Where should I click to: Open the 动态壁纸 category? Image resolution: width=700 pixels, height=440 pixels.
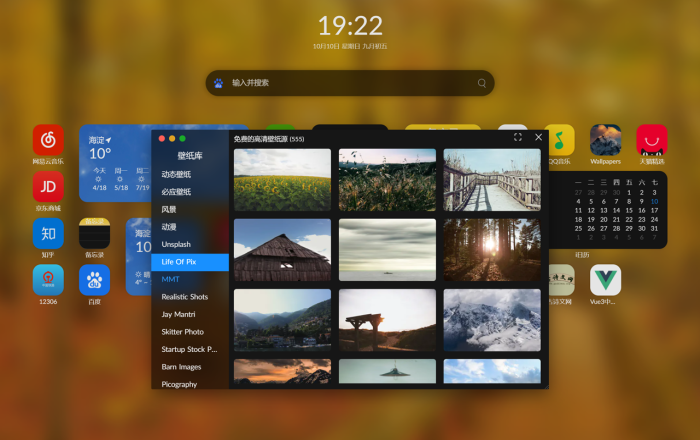pyautogui.click(x=176, y=174)
